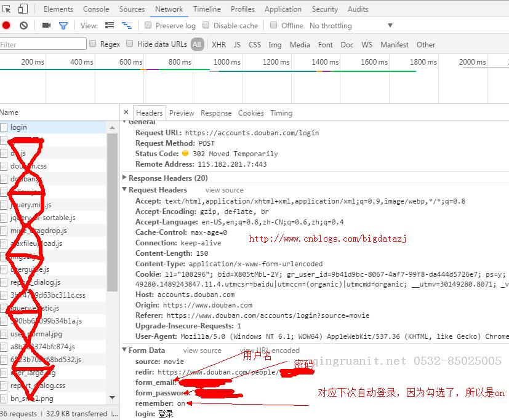Toggle the filter funnel icon
Viewport: 509px width, 420px height.
63,26
